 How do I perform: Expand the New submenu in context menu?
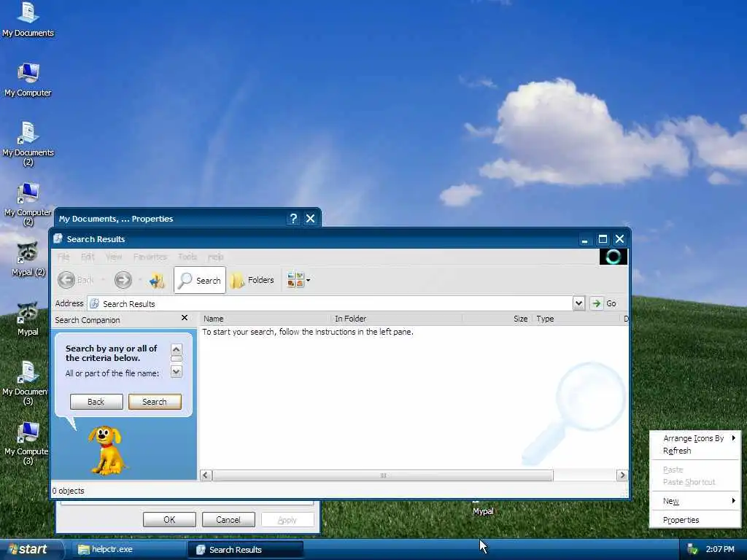(x=695, y=501)
